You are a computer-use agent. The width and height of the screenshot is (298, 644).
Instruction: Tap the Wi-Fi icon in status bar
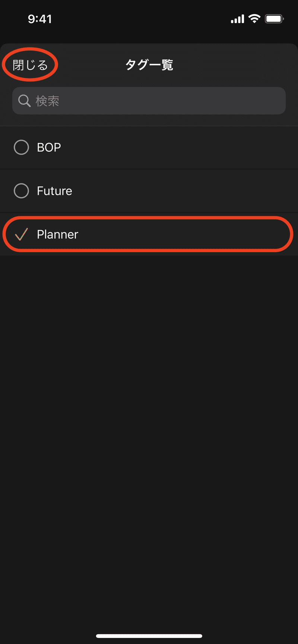click(254, 19)
